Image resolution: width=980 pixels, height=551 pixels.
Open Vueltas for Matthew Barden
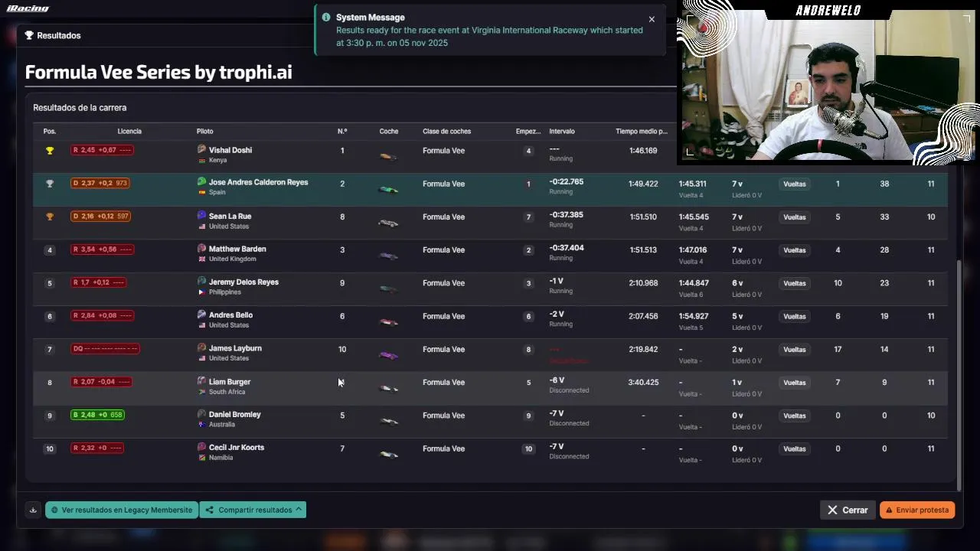[795, 250]
